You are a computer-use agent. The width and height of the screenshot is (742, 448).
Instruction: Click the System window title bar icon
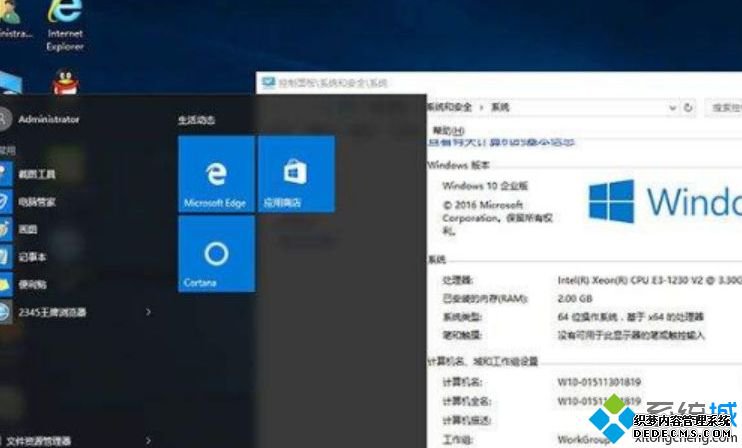268,83
